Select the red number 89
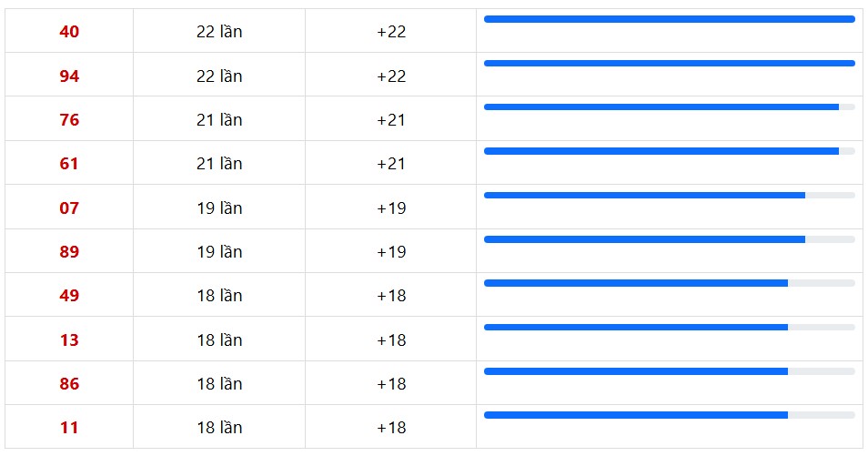The image size is (868, 456). [x=69, y=252]
